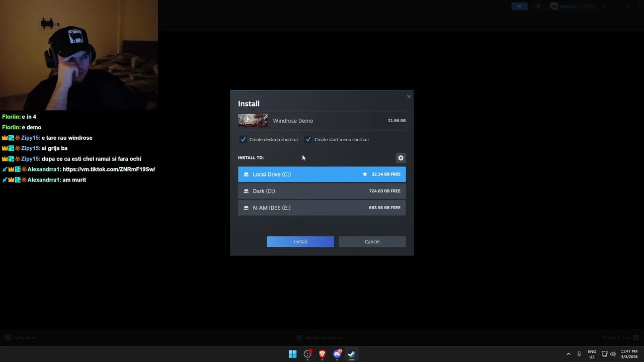Choose N-AM IDEE (E:) drive
Viewport: 644px width, 362px height.
click(x=321, y=208)
